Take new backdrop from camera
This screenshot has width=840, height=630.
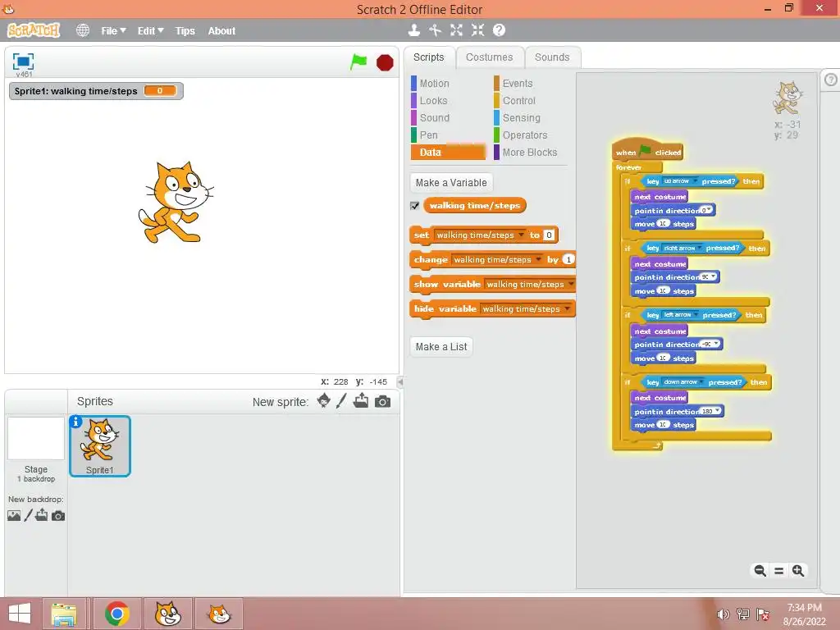[58, 516]
